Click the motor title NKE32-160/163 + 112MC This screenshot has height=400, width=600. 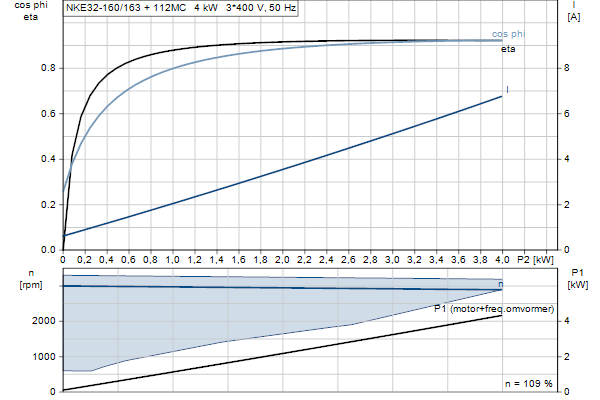coord(126,8)
